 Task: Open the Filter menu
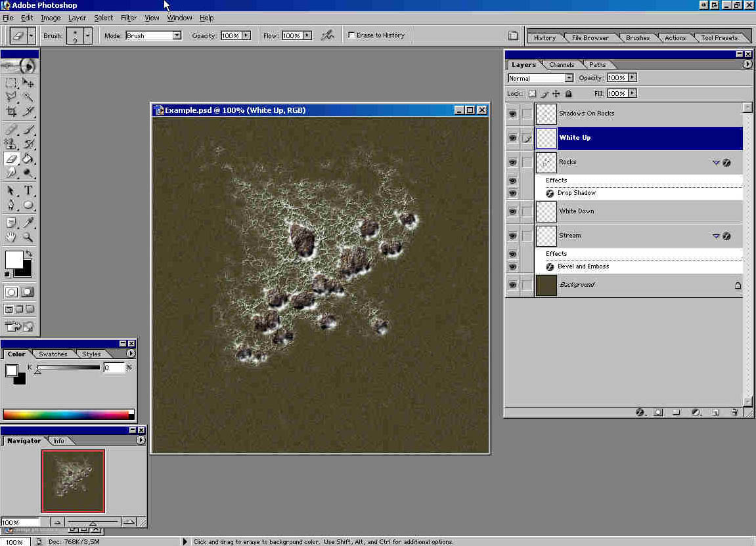click(x=128, y=18)
